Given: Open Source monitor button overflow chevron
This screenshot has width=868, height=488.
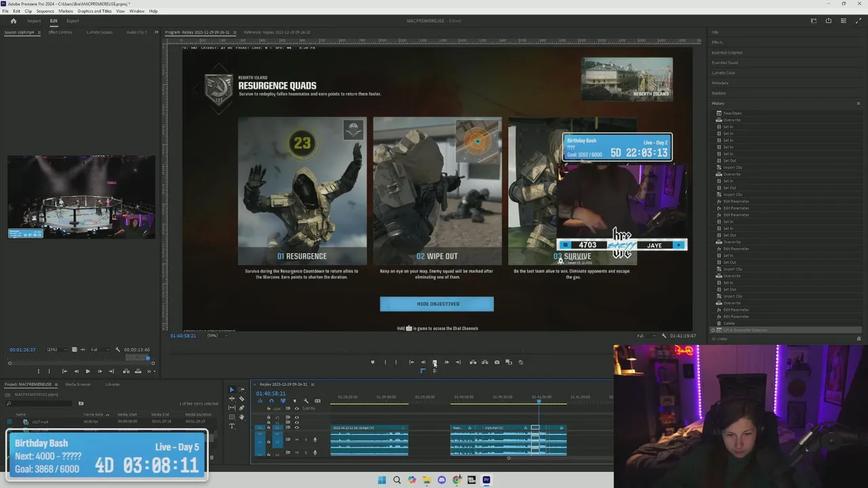Looking at the screenshot, I should pyautogui.click(x=149, y=371).
